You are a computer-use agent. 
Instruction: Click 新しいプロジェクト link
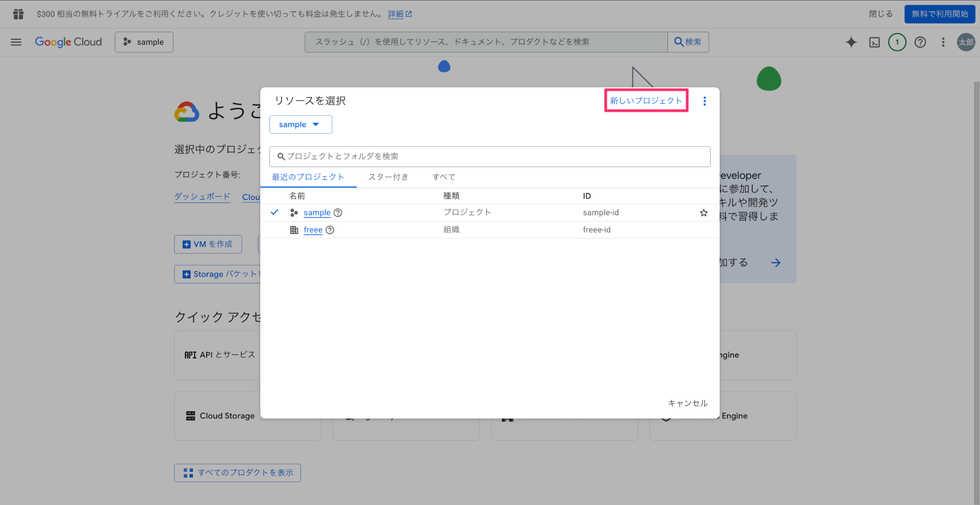click(646, 101)
